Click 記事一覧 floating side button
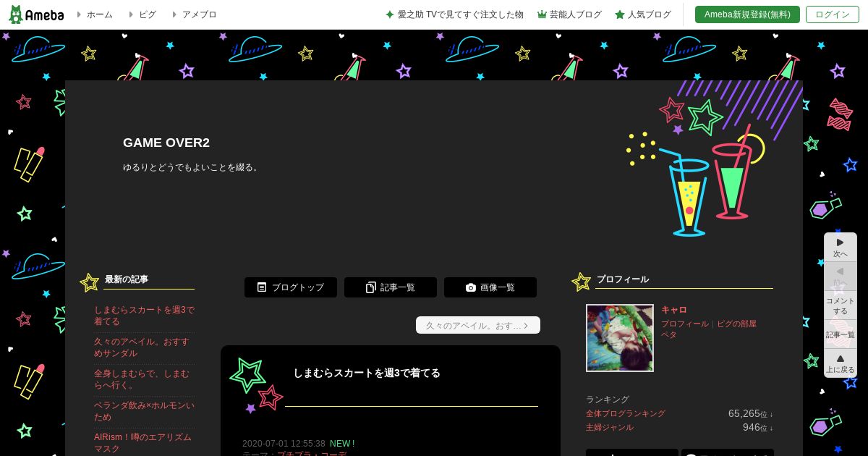This screenshot has height=456, width=868. point(840,334)
